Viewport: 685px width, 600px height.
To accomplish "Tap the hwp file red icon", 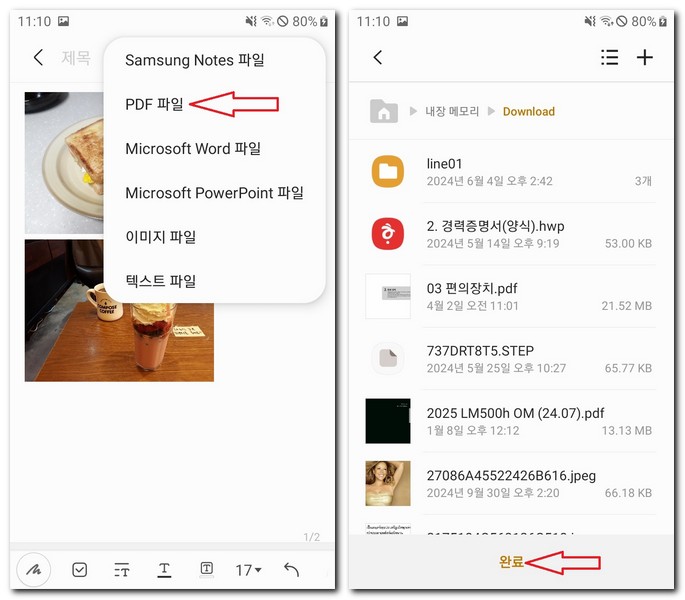I will coord(387,233).
